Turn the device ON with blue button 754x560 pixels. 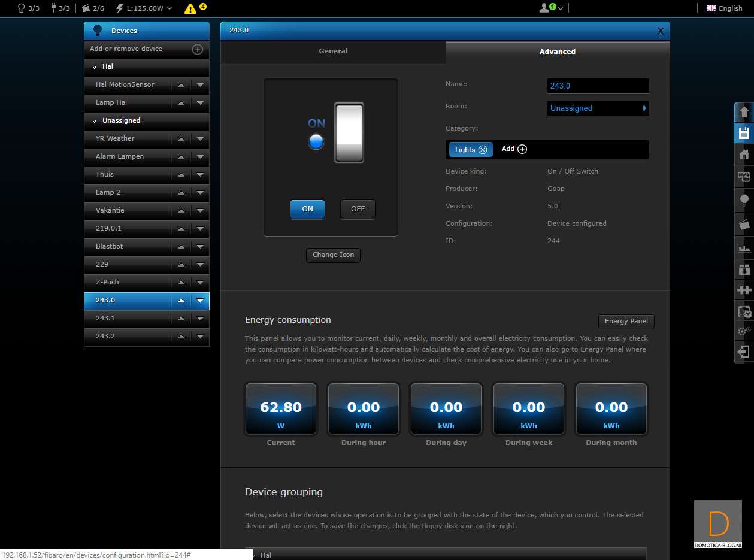pos(307,209)
